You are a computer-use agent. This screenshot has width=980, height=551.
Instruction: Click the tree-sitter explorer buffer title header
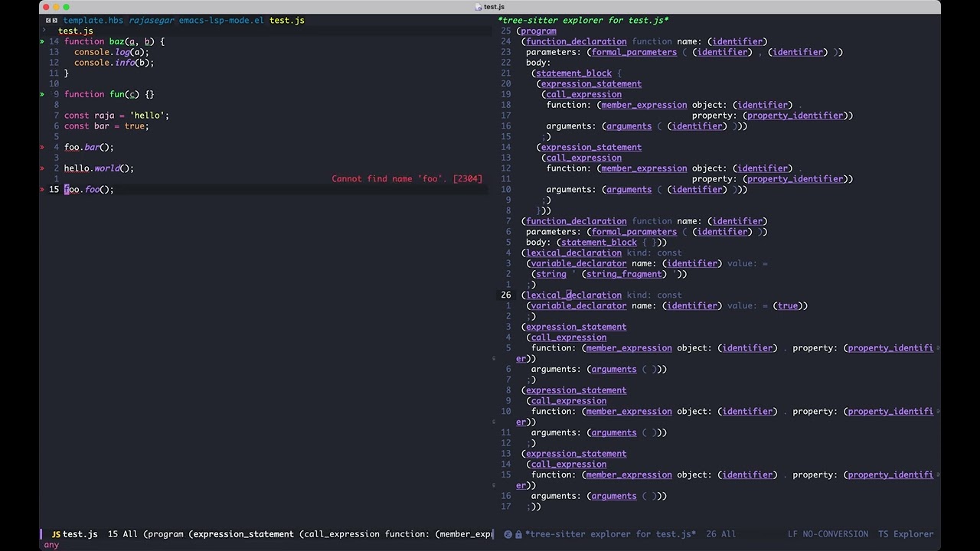[583, 21]
